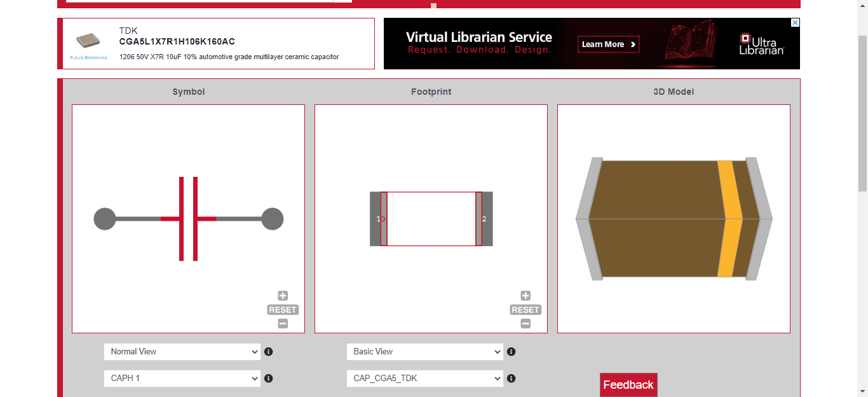Reset the Symbol preview view
Viewport: 868px width, 397px height.
(283, 310)
